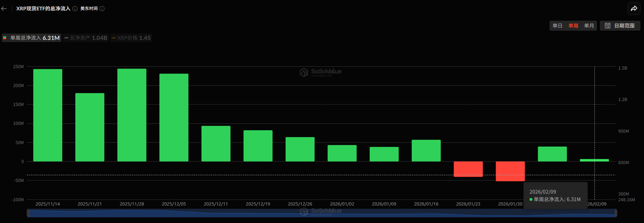Open the 日期范围 date range picker
Viewport: 644px width, 223px height.
coord(620,26)
